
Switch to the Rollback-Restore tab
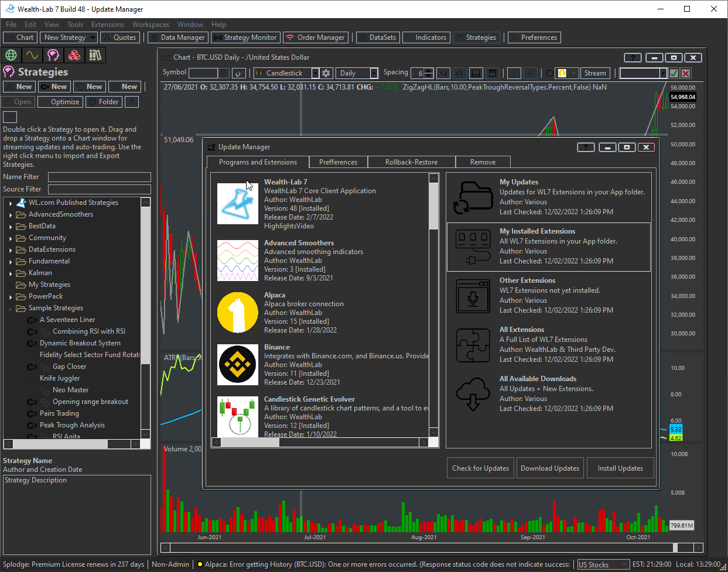click(x=411, y=162)
